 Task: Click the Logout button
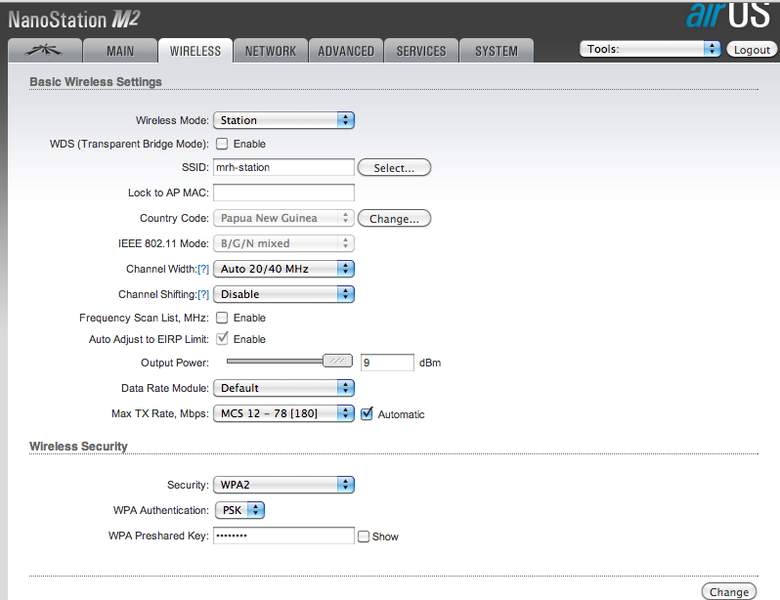pos(752,49)
